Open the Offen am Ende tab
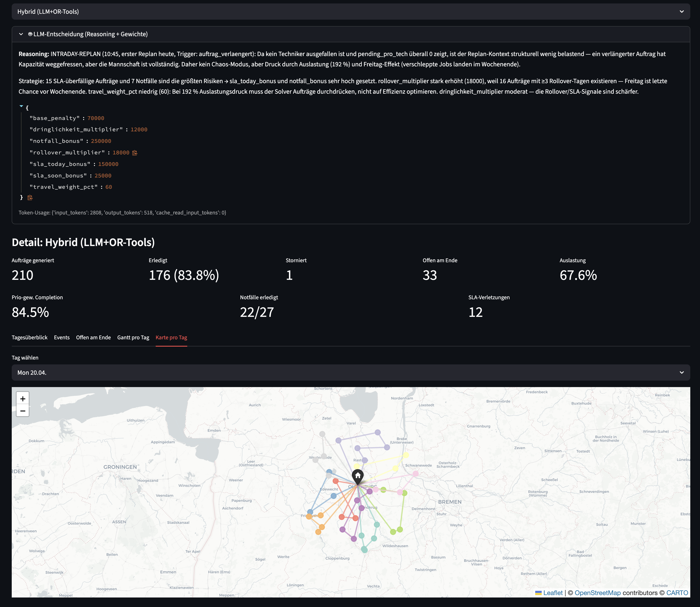Image resolution: width=700 pixels, height=607 pixels. tap(93, 337)
